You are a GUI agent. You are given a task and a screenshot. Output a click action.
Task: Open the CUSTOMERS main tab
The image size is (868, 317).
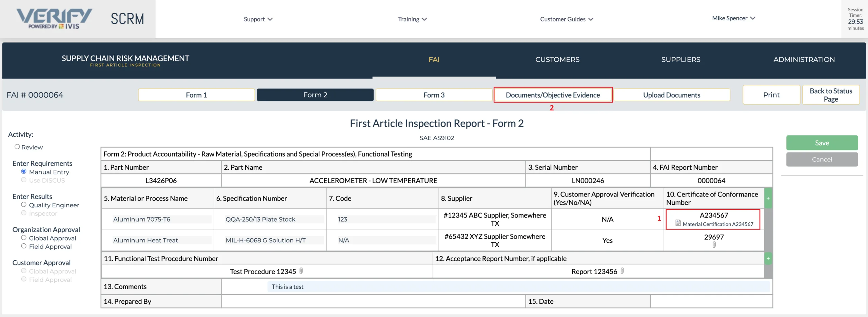(x=557, y=60)
